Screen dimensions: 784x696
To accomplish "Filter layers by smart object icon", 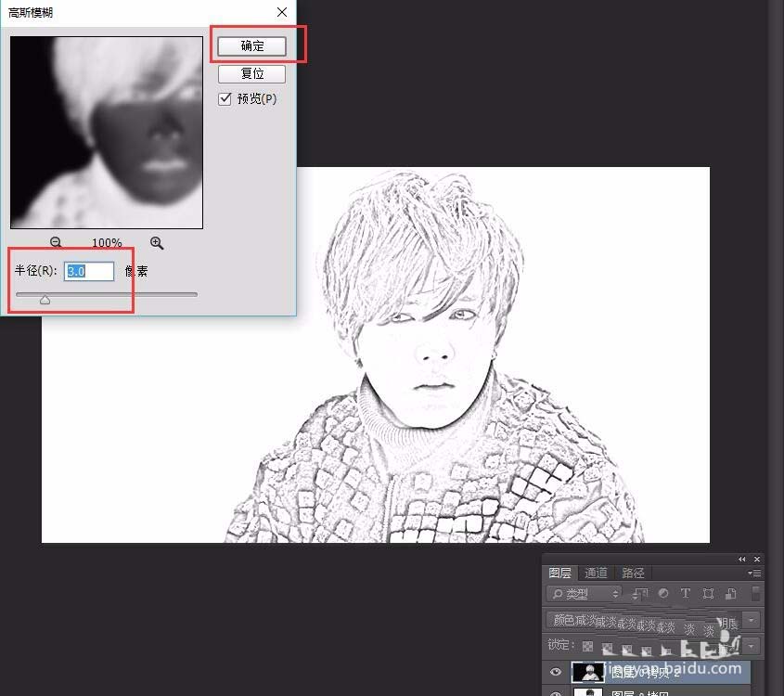I will click(x=730, y=593).
